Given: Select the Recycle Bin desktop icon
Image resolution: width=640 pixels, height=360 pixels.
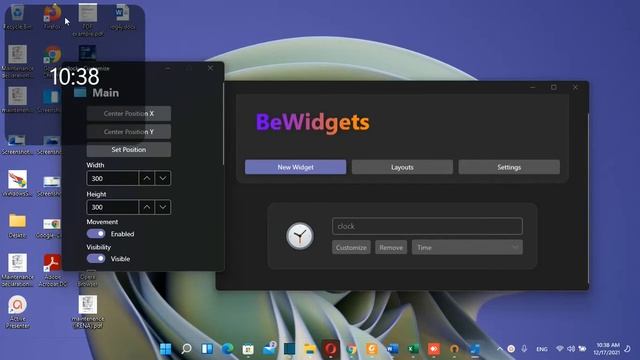Looking at the screenshot, I should pyautogui.click(x=17, y=17).
